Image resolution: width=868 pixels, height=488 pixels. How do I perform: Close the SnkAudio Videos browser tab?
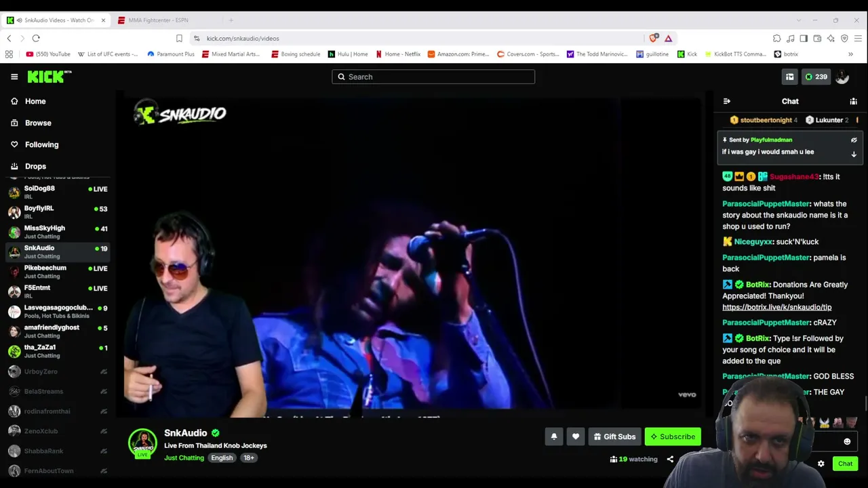pyautogui.click(x=103, y=20)
